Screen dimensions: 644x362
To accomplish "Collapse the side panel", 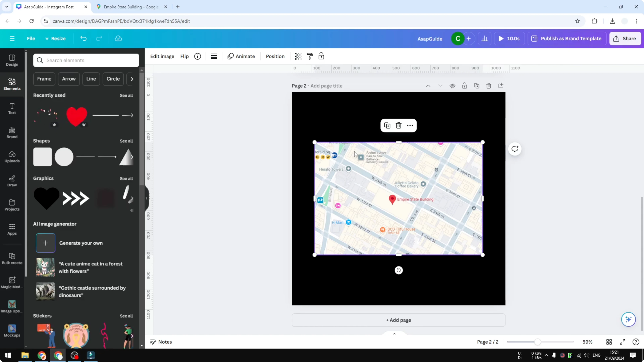I will coord(146,198).
